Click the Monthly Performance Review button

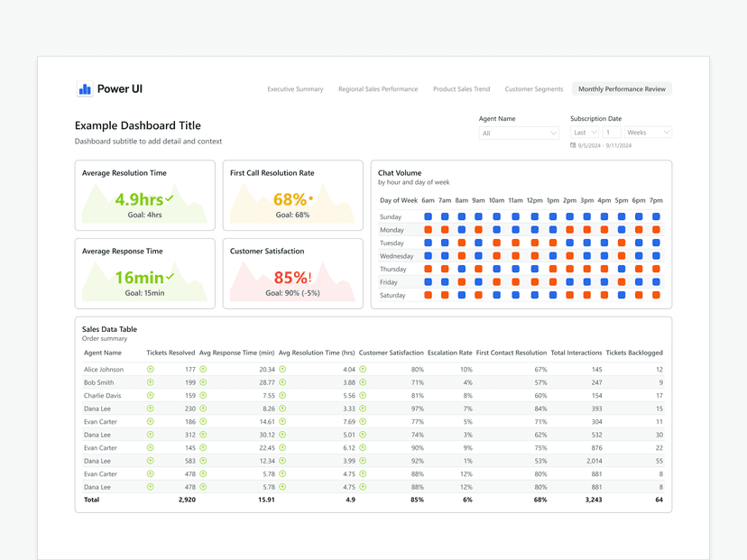(x=622, y=89)
